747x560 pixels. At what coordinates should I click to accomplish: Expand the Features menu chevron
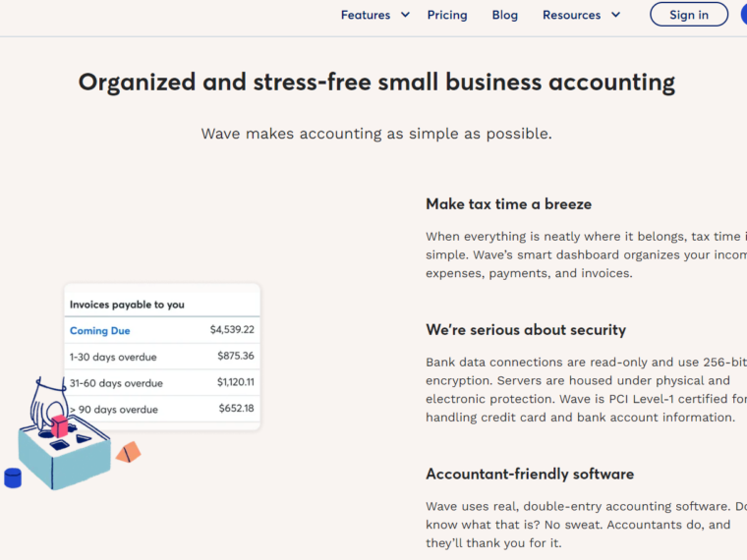pyautogui.click(x=405, y=15)
